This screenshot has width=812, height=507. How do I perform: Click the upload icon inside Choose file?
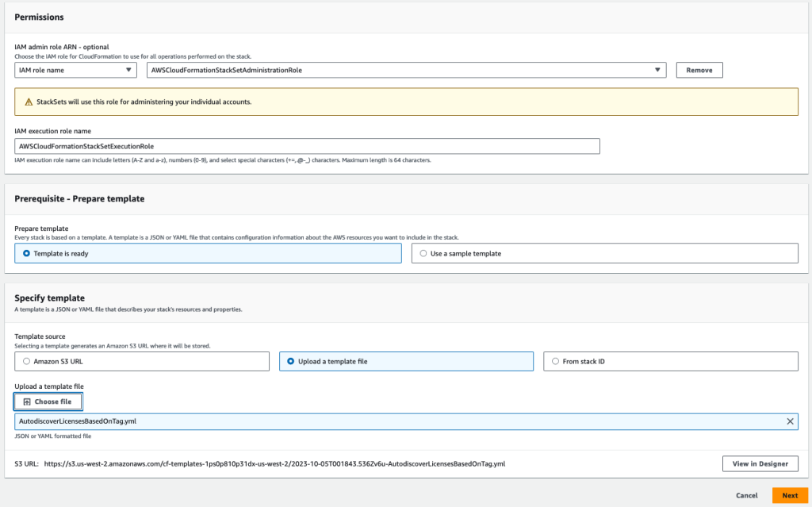pyautogui.click(x=28, y=401)
